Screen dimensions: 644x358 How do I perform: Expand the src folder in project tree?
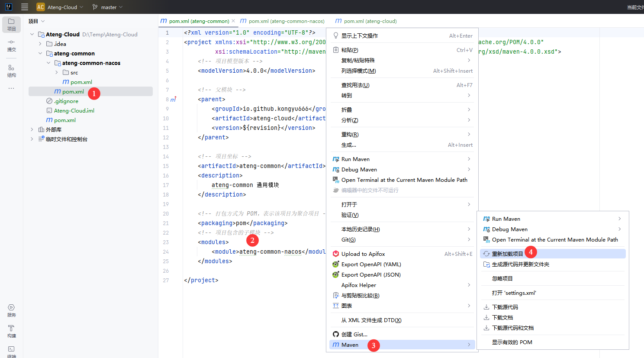[57, 73]
